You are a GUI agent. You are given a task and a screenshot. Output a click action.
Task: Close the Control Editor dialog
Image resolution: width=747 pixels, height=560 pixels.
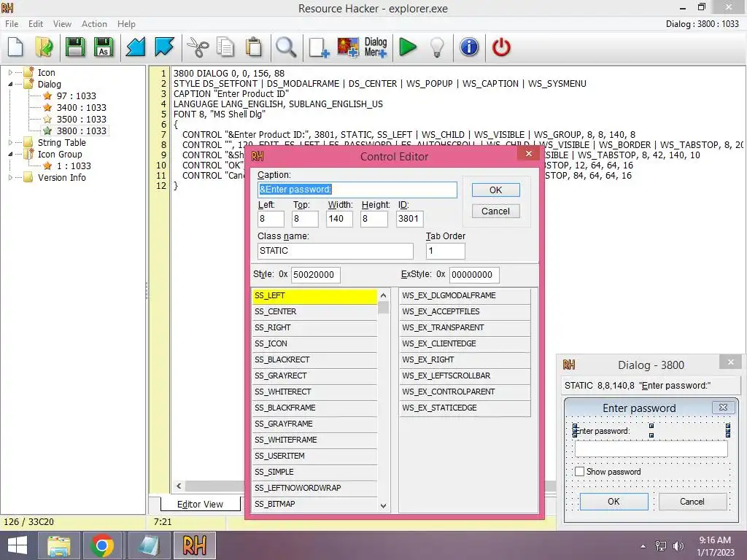pos(529,153)
